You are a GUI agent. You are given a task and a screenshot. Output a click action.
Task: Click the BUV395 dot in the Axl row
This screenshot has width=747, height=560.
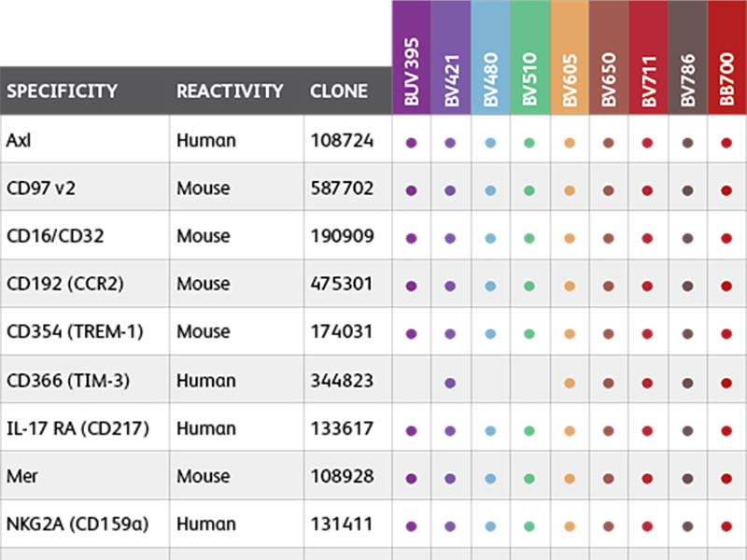pos(411,143)
